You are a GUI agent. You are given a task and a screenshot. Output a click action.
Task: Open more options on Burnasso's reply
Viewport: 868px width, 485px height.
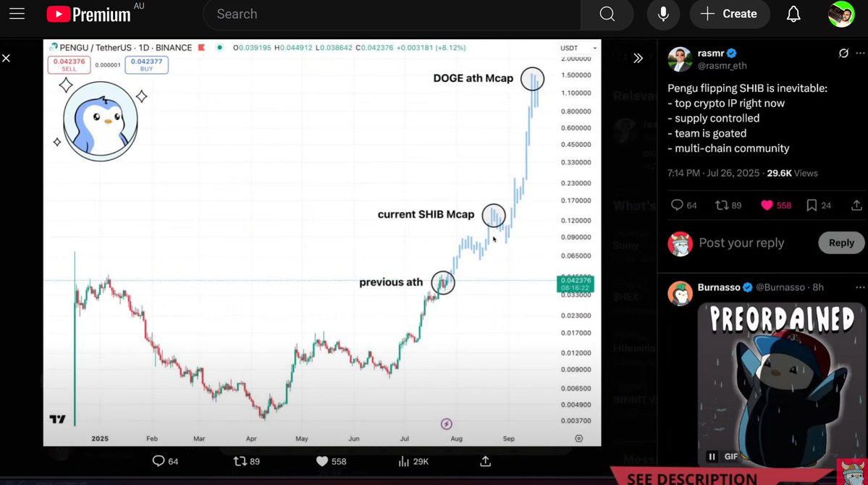(860, 287)
